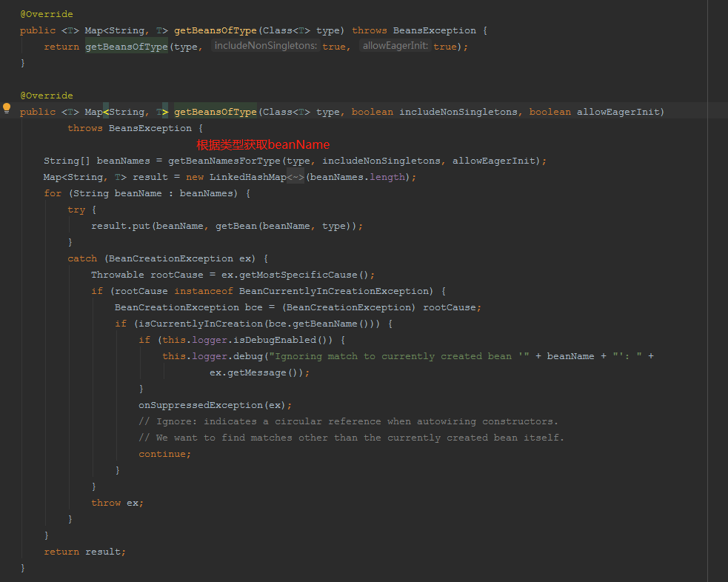Select the BeansException type in the throws clause
This screenshot has height=582, width=728.
coord(149,127)
